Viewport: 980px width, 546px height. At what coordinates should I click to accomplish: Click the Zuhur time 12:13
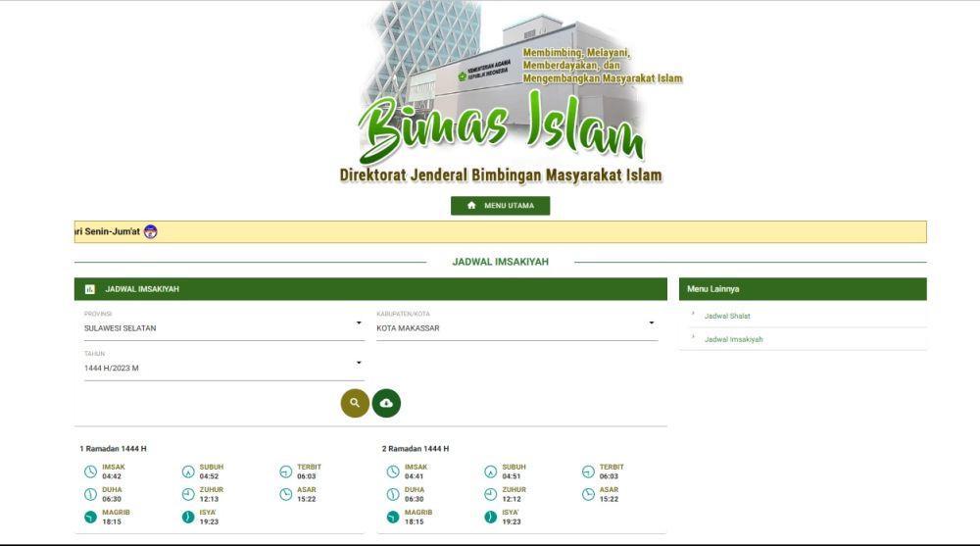click(x=210, y=499)
